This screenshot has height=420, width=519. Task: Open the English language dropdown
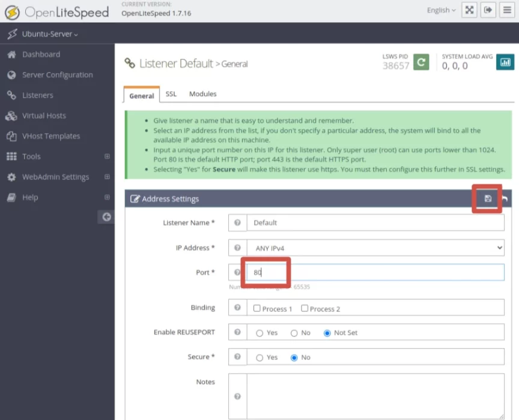tap(442, 10)
